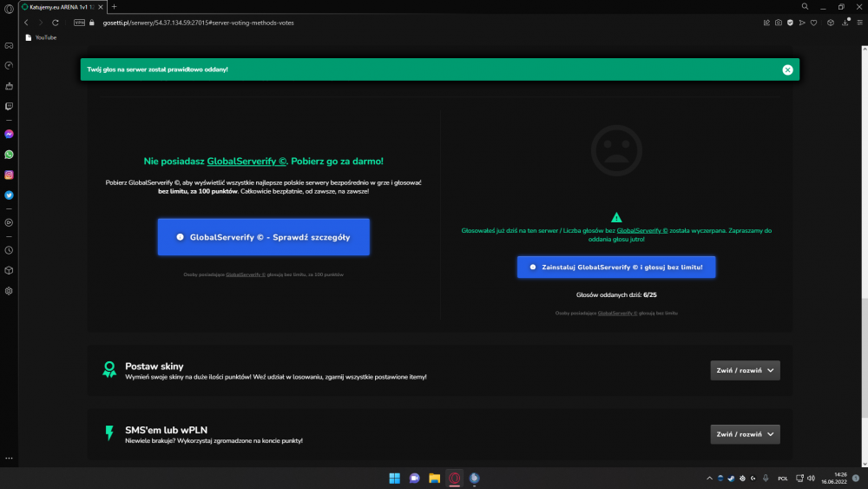
Task: Click GlobalServerify link in green heading
Action: (x=247, y=162)
